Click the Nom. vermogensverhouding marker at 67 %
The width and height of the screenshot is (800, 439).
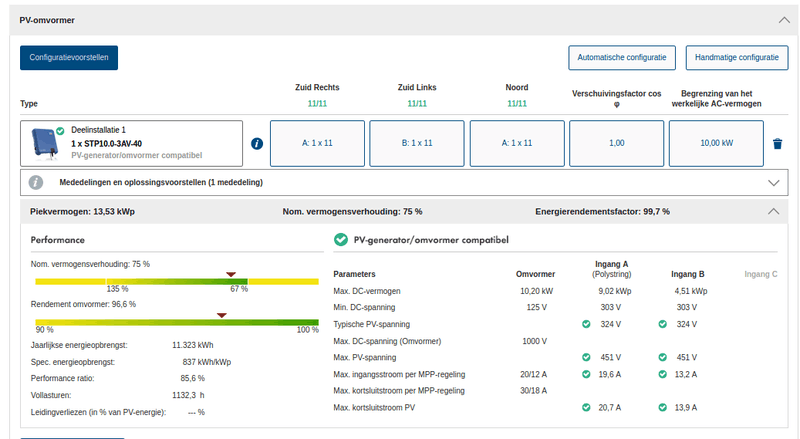tap(232, 274)
